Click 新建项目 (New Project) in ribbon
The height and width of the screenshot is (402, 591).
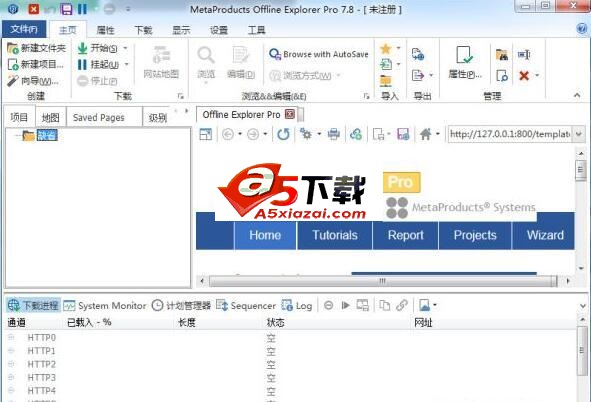[36, 64]
